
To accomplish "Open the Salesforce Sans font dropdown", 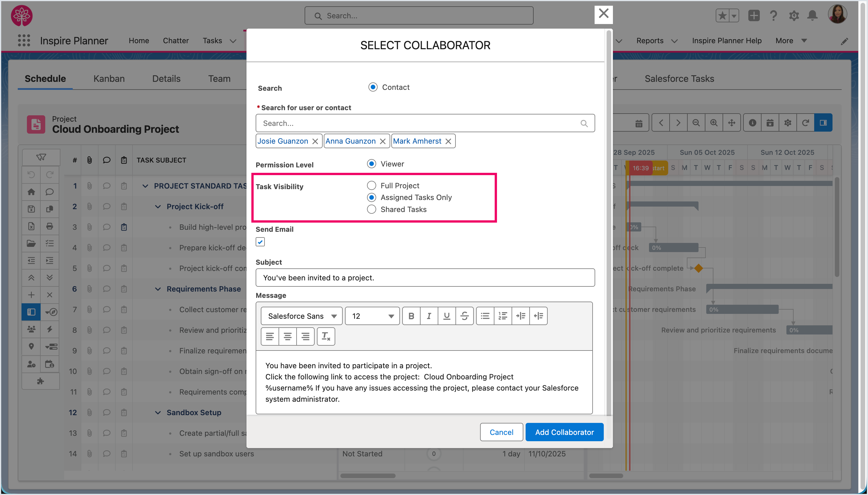I will point(301,316).
